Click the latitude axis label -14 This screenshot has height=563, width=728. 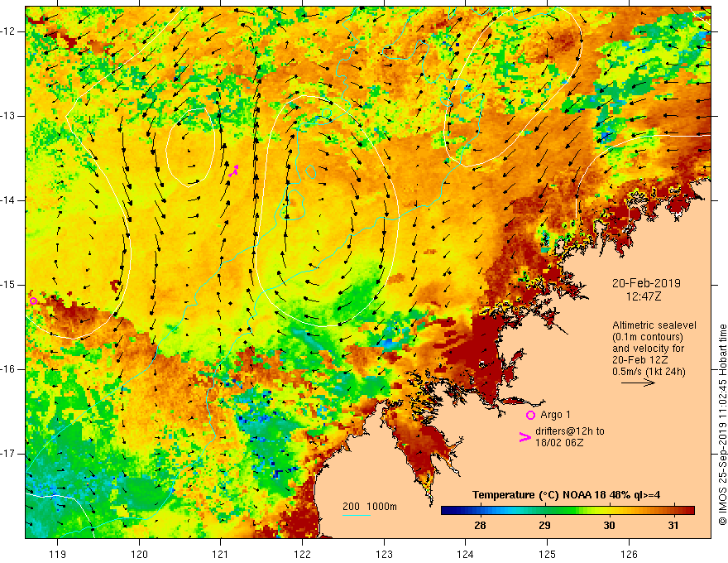point(8,200)
